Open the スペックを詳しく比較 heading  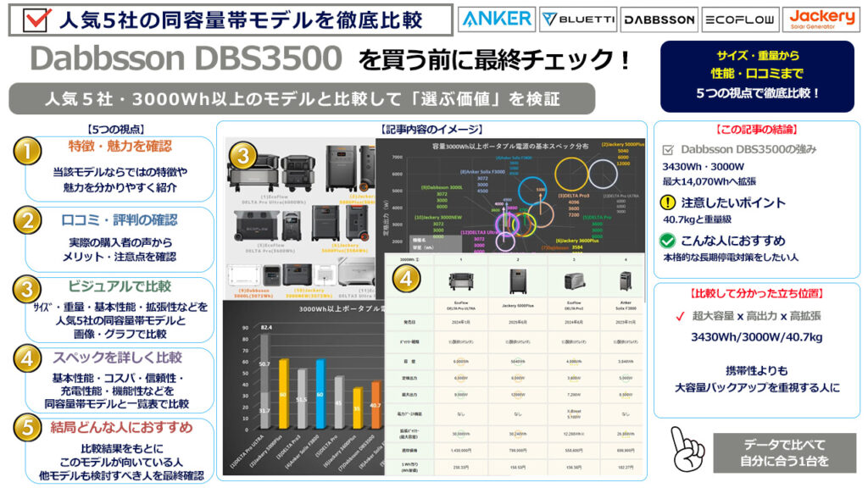[117, 358]
